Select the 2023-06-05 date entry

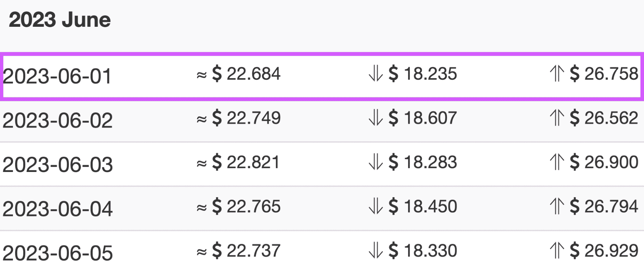pos(57,253)
